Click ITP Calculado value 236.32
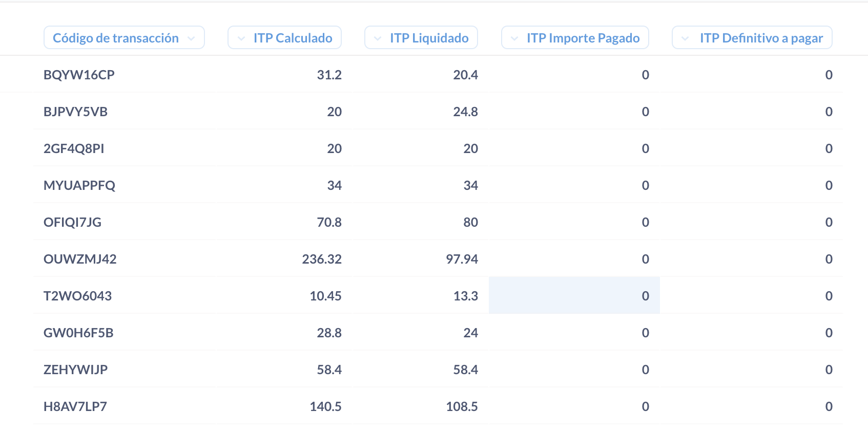The height and width of the screenshot is (432, 868). coord(322,259)
